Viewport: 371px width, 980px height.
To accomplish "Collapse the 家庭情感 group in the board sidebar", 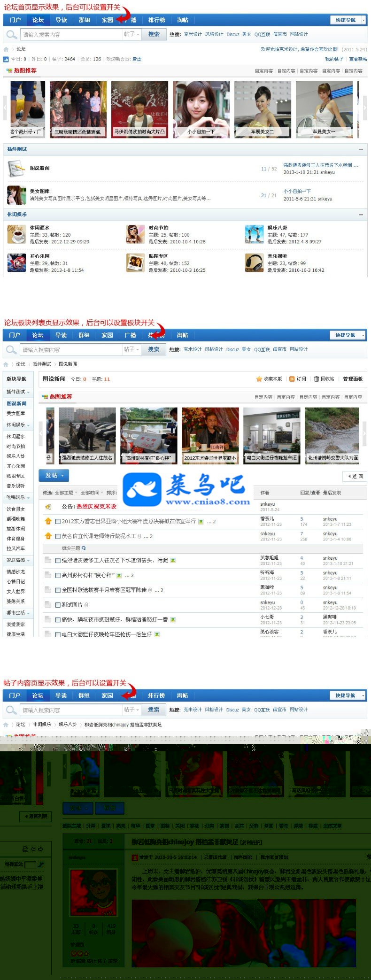I will click(x=28, y=561).
